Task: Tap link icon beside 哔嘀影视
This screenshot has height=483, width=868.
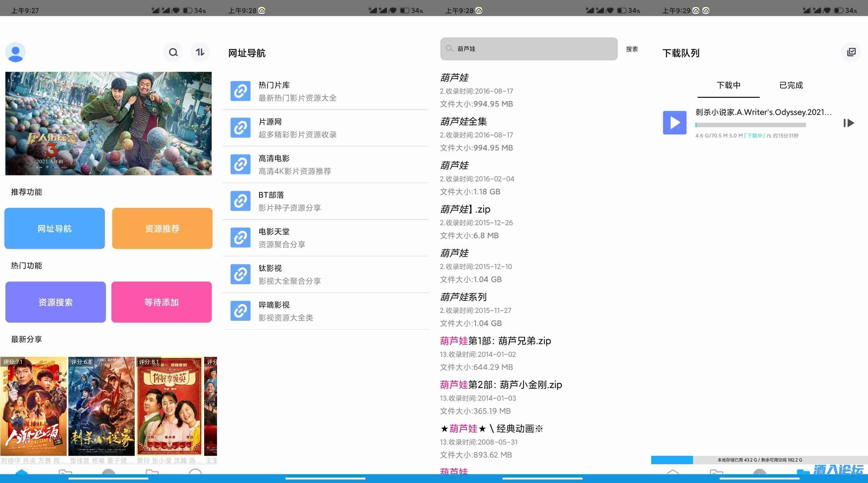Action: point(240,311)
